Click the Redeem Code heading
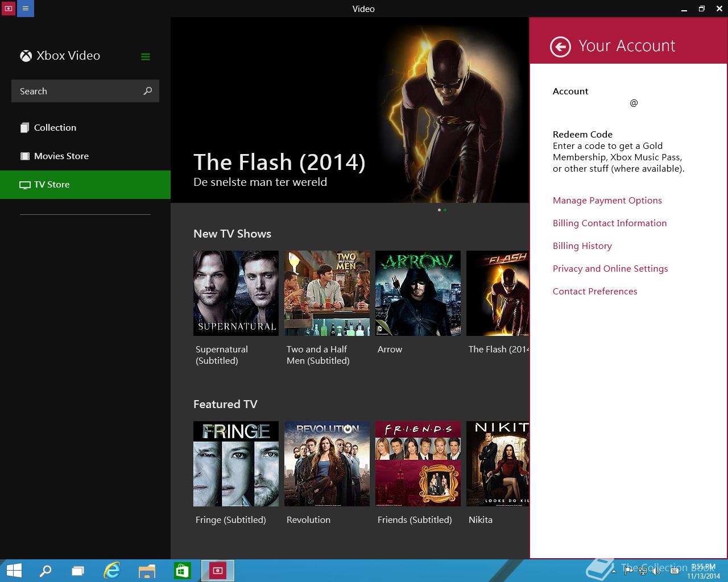The image size is (728, 582). click(x=582, y=134)
